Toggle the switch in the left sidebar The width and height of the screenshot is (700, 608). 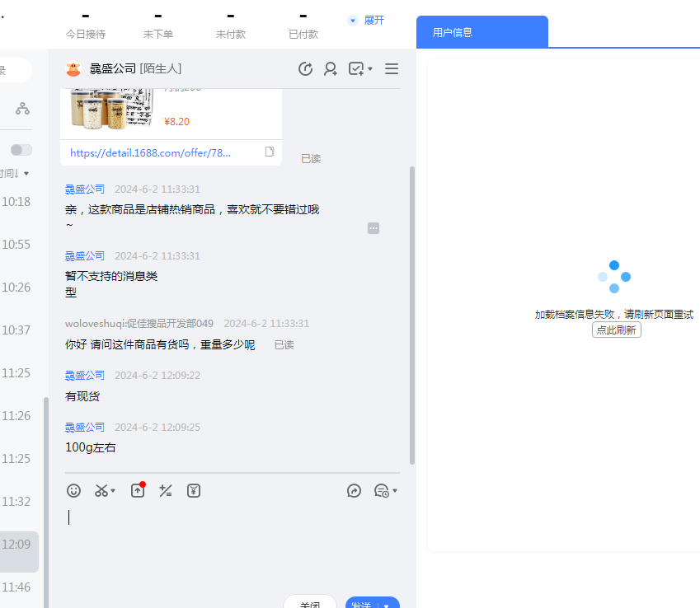click(21, 150)
